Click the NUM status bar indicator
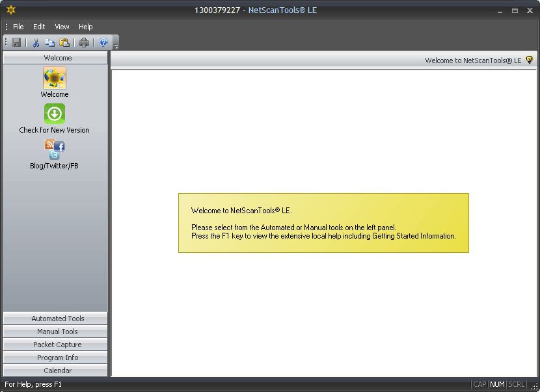Image resolution: width=540 pixels, height=392 pixels. [x=497, y=384]
